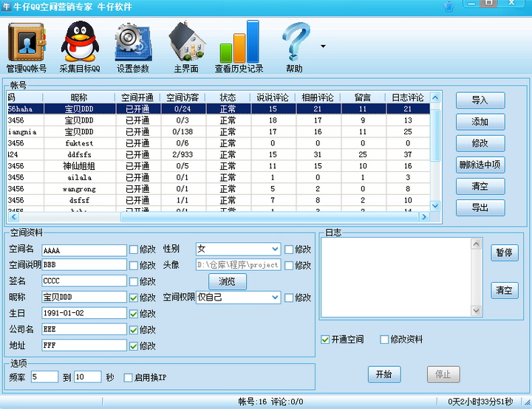Click the 删除选中项 button
The width and height of the screenshot is (532, 409).
pyautogui.click(x=480, y=165)
